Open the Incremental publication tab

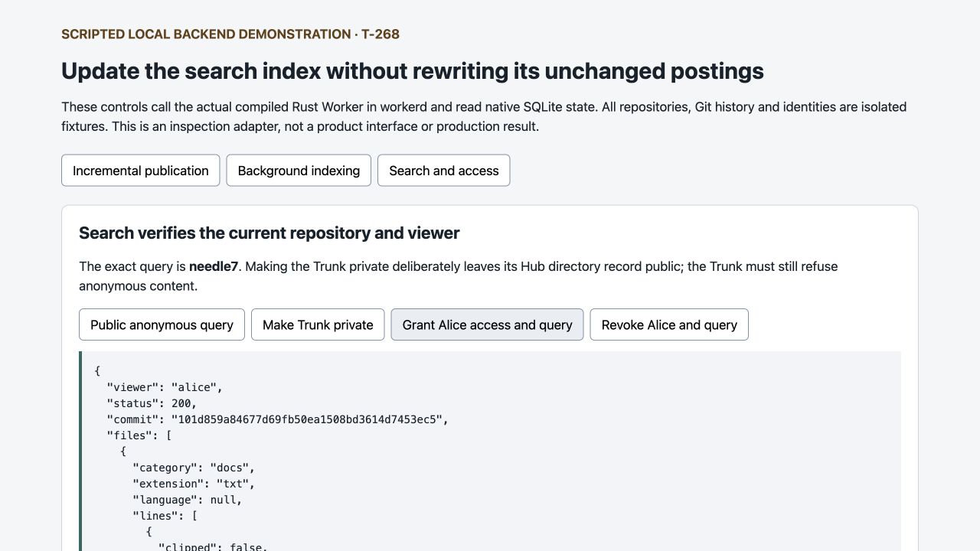pyautogui.click(x=140, y=171)
